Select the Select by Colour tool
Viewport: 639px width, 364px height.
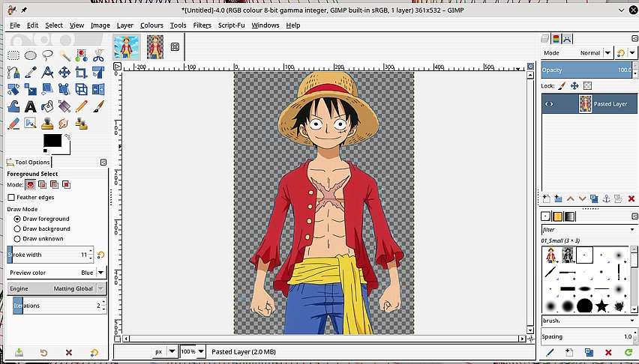tap(81, 55)
